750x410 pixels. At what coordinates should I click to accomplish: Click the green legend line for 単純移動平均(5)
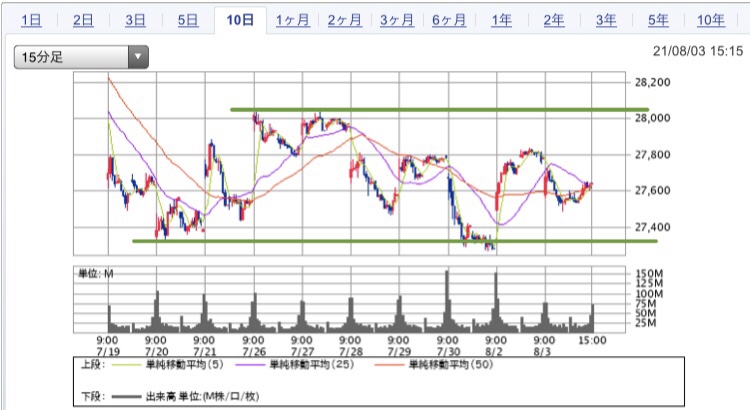click(x=126, y=365)
